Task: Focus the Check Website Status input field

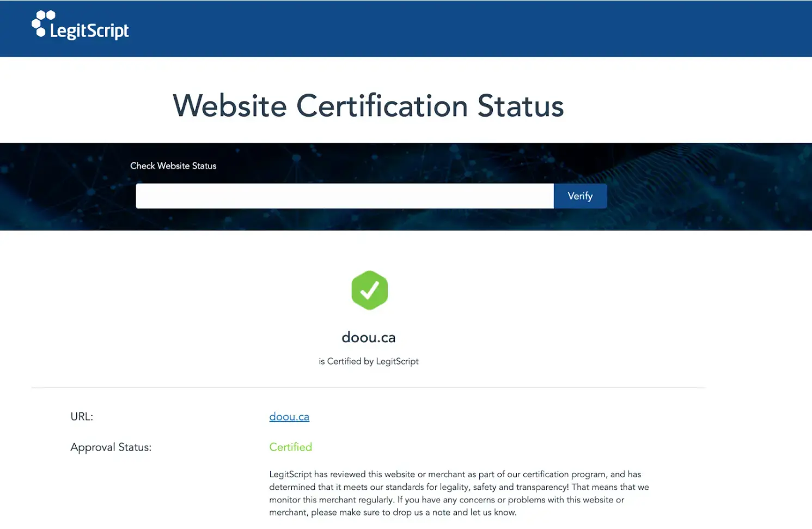Action: 344,196
